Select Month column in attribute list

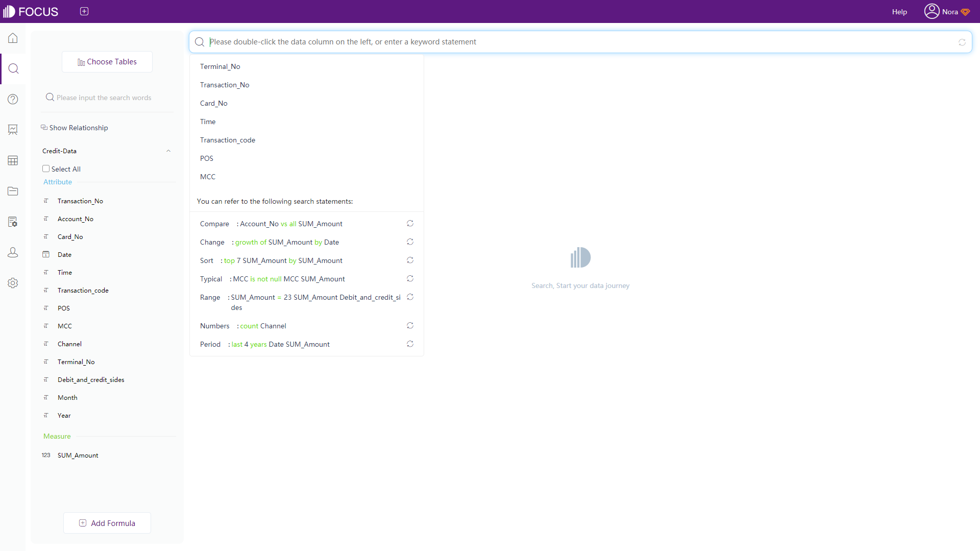[67, 397]
